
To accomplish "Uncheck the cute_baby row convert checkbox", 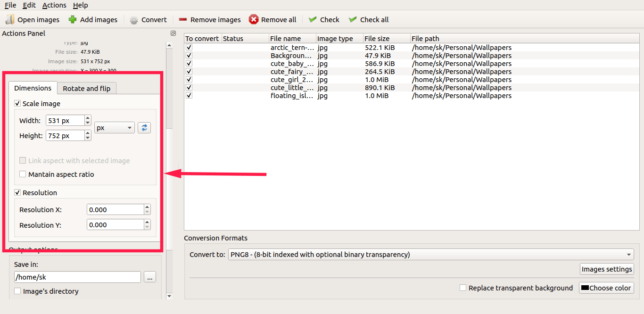I will 189,63.
